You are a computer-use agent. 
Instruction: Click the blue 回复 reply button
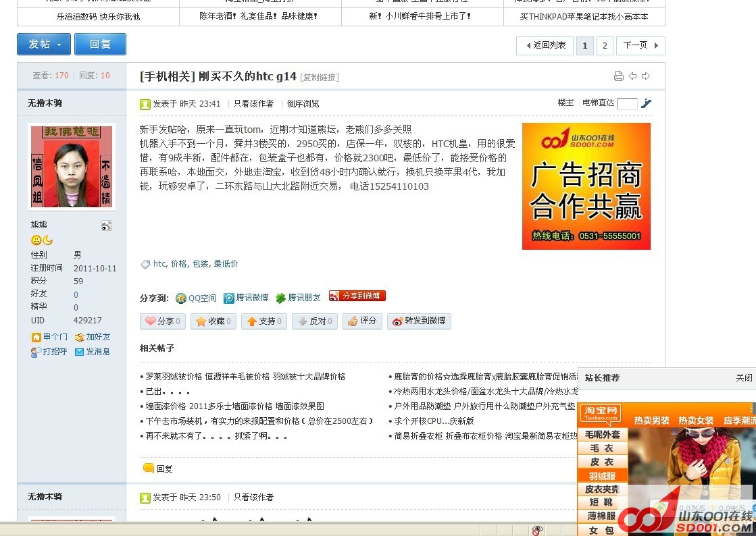coord(100,45)
